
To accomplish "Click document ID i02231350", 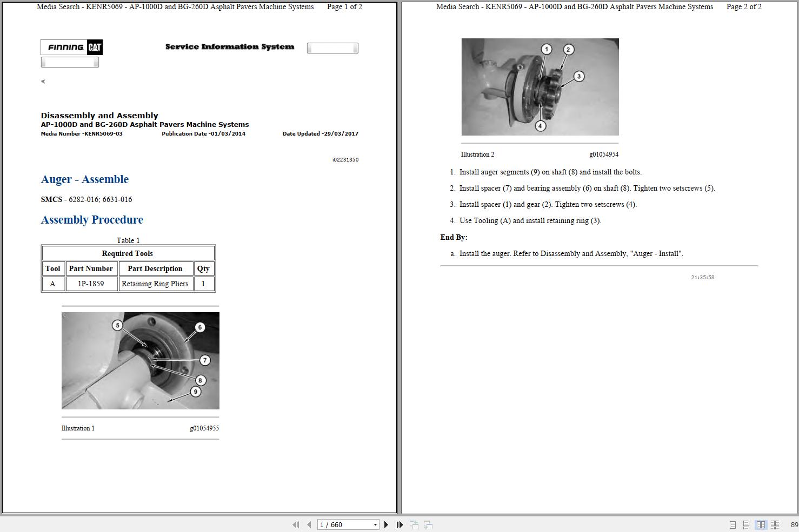I will 345,159.
